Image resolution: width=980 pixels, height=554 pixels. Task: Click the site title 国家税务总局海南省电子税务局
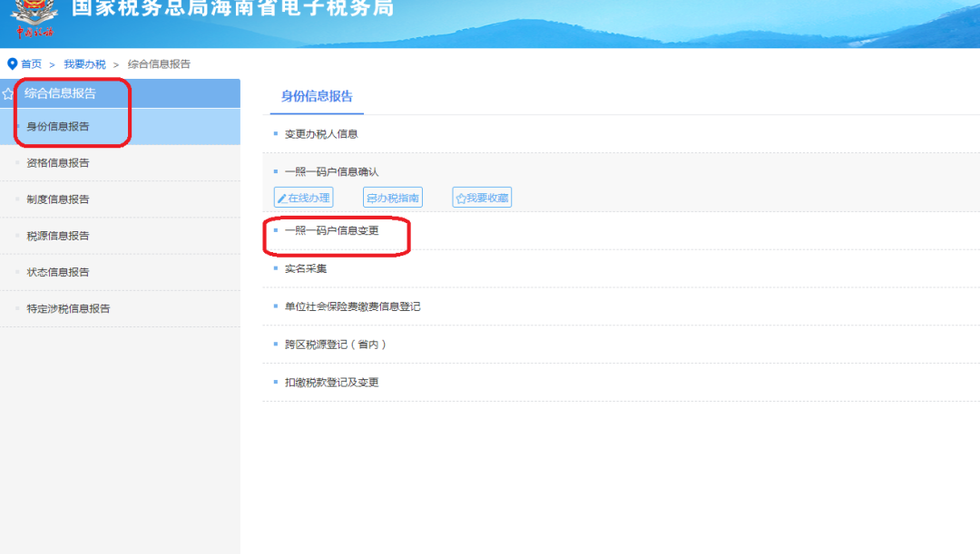pos(232,7)
